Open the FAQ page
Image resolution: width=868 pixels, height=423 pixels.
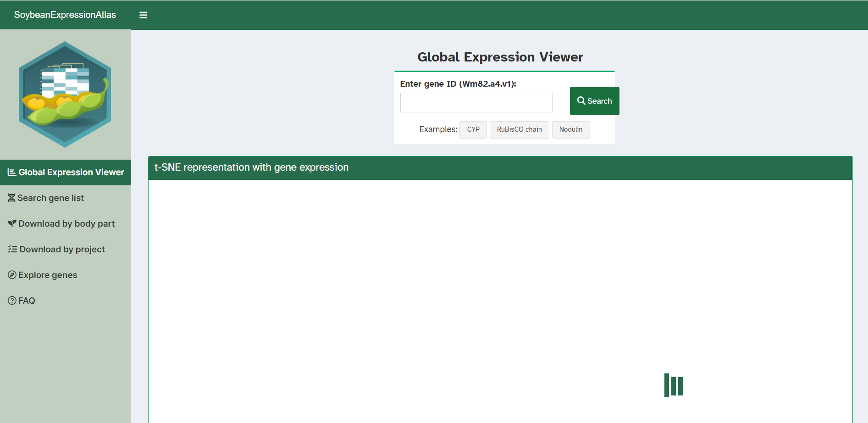pos(27,301)
